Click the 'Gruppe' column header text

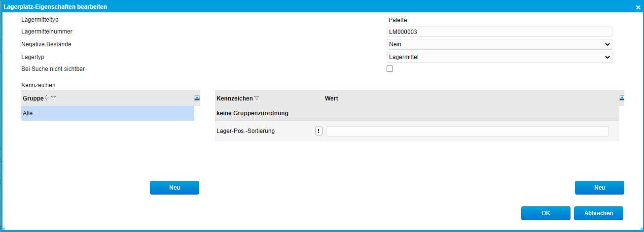pyautogui.click(x=34, y=99)
